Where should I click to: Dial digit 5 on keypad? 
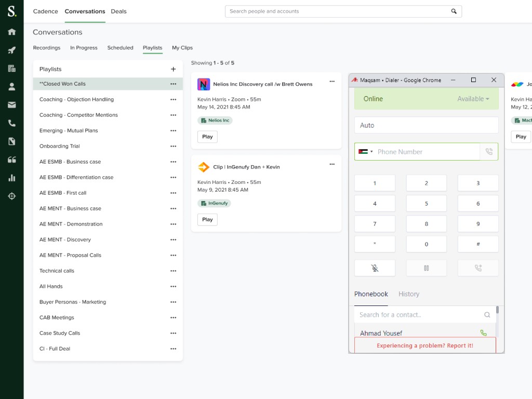click(426, 204)
